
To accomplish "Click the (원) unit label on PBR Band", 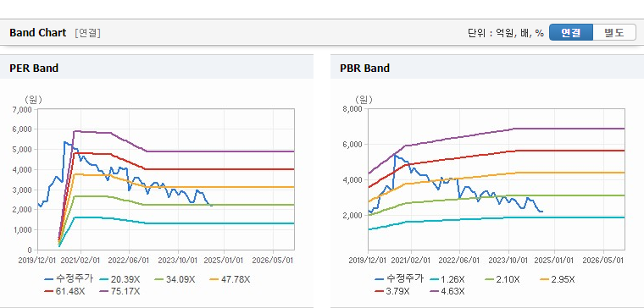I will [x=364, y=99].
